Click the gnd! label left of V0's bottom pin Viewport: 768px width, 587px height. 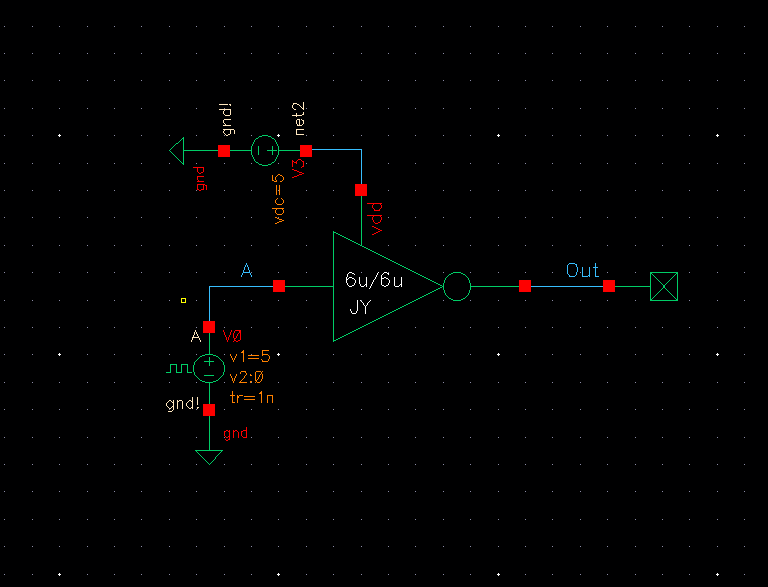point(183,404)
